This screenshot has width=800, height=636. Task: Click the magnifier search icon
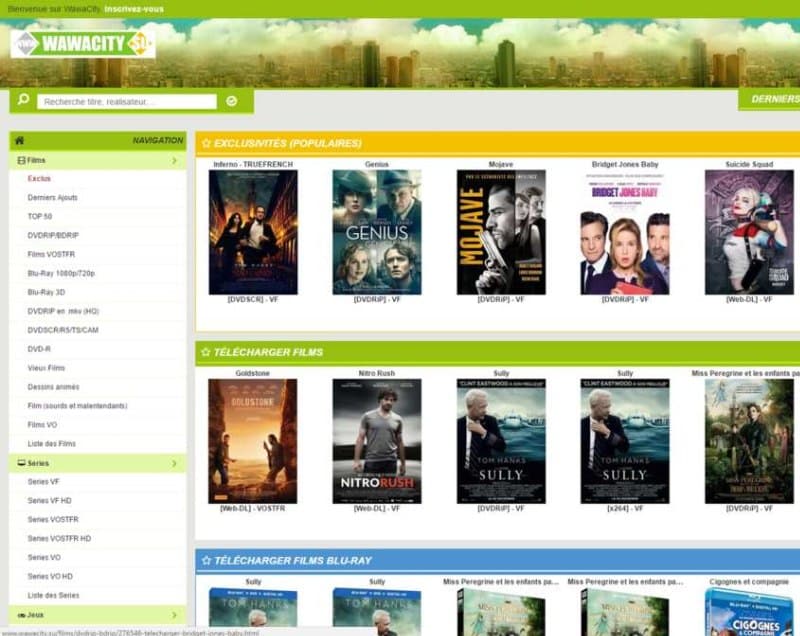tap(23, 99)
